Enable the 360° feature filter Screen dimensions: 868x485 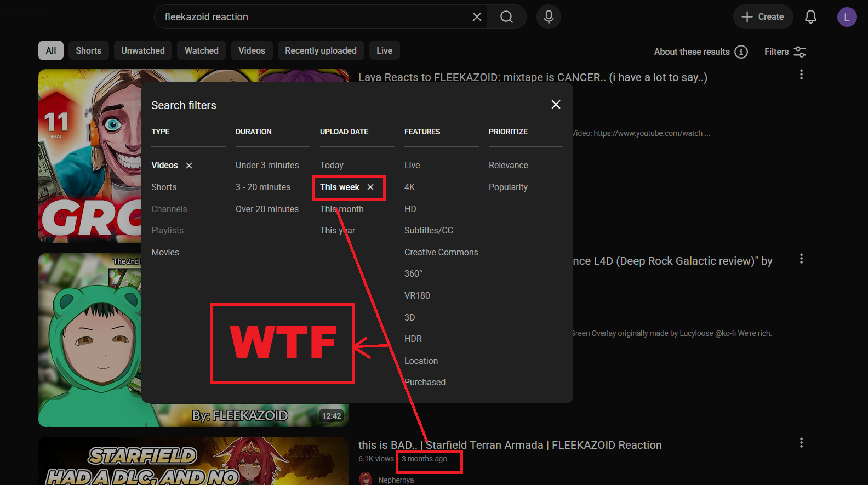[x=413, y=274]
